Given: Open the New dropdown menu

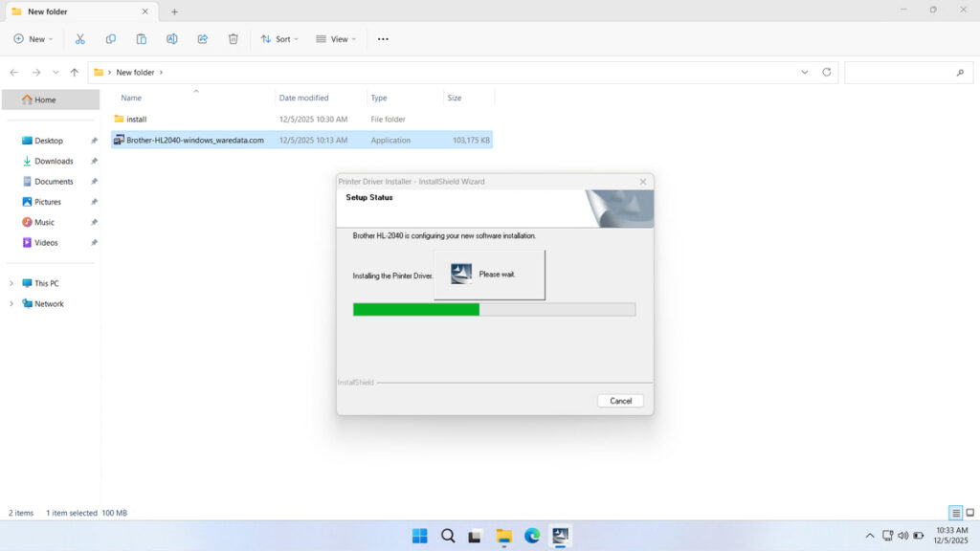Looking at the screenshot, I should (x=33, y=38).
